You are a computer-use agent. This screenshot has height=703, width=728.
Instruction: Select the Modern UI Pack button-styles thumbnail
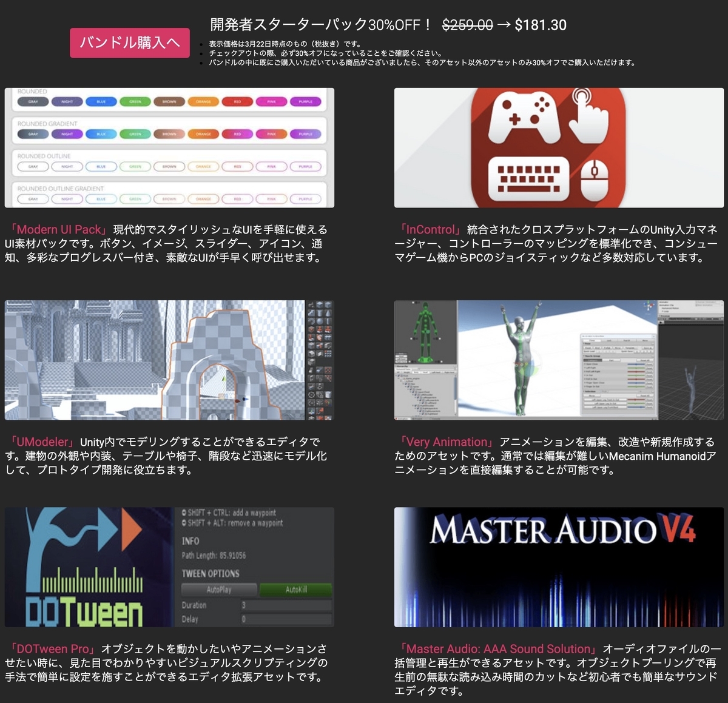(169, 148)
